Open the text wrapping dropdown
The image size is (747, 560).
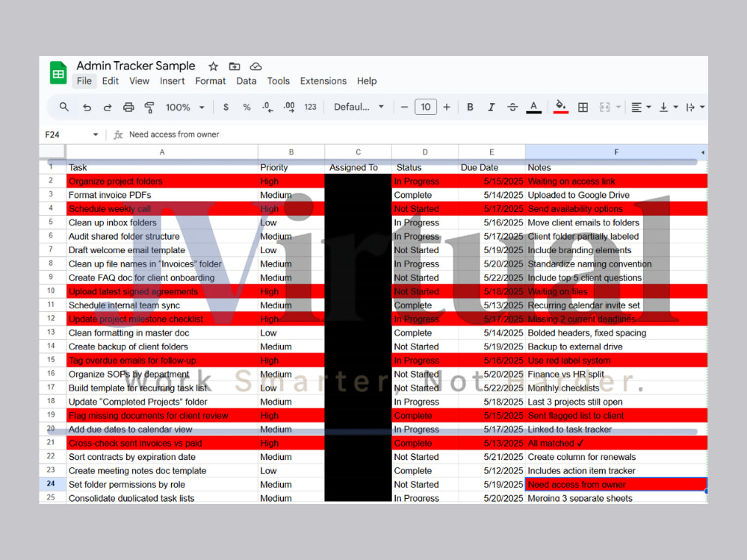[x=695, y=107]
